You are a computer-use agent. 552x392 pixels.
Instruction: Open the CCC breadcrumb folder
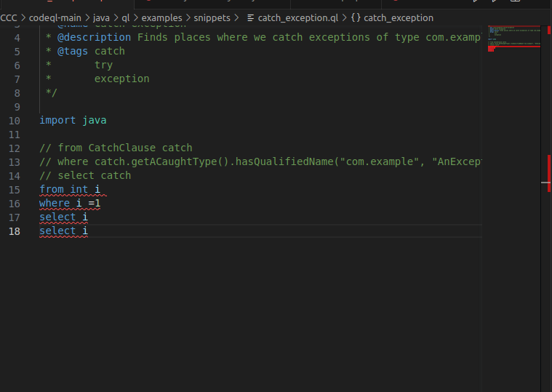pos(8,17)
